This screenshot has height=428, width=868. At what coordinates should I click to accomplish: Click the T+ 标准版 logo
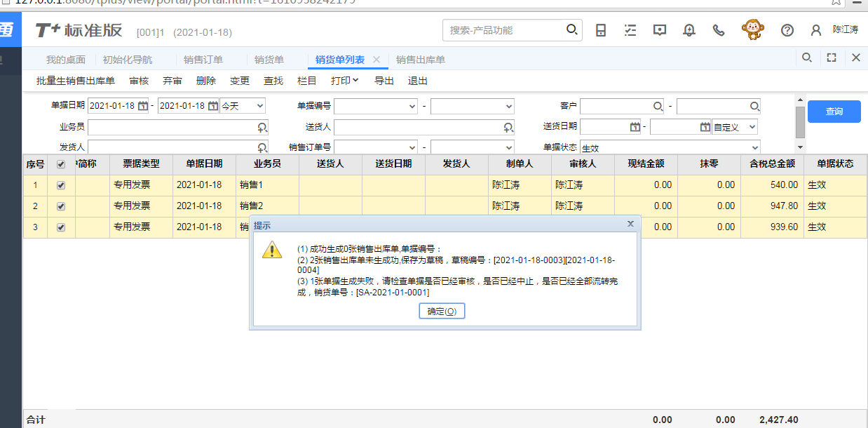tap(79, 30)
